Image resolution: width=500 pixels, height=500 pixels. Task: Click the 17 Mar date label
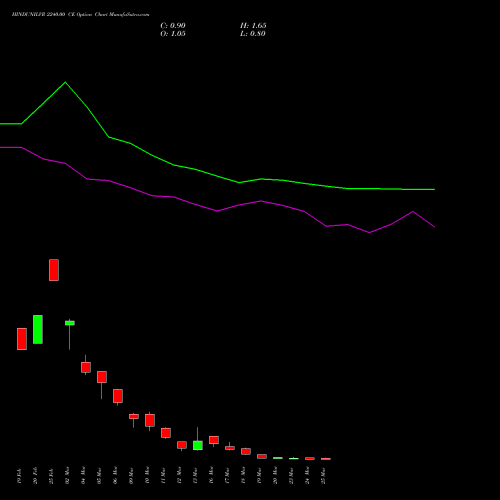[x=227, y=476]
